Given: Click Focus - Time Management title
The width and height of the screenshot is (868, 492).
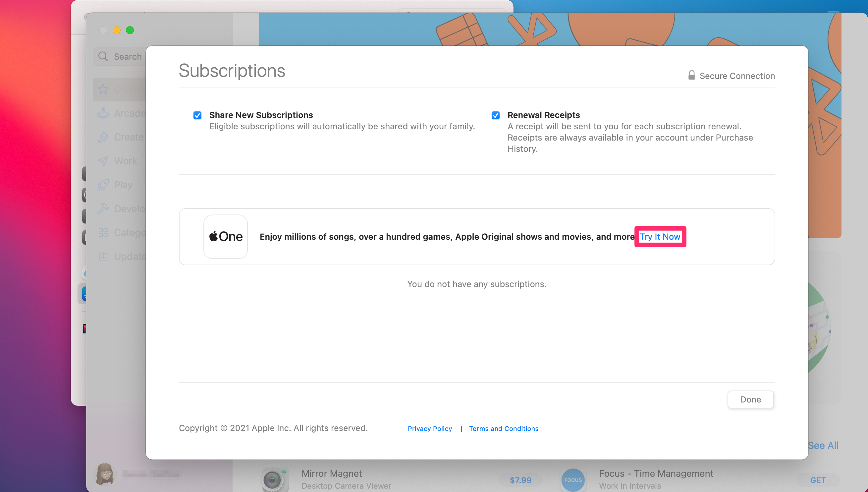Looking at the screenshot, I should [656, 473].
